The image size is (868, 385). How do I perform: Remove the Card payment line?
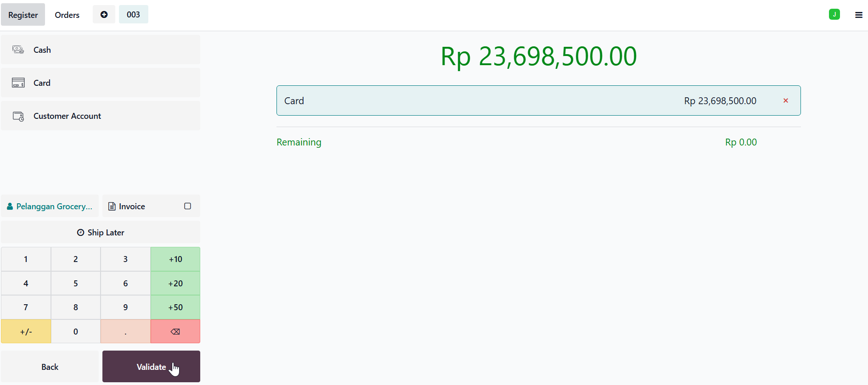pyautogui.click(x=785, y=100)
